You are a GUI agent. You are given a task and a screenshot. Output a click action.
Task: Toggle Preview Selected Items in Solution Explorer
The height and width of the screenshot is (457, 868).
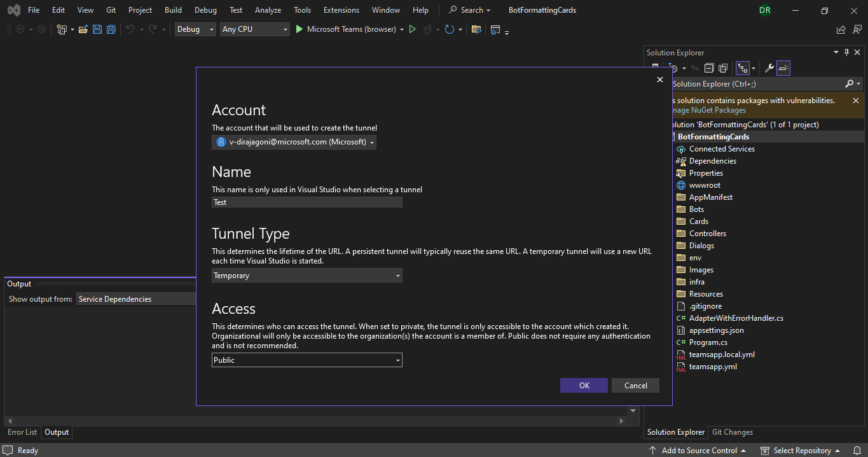point(783,68)
